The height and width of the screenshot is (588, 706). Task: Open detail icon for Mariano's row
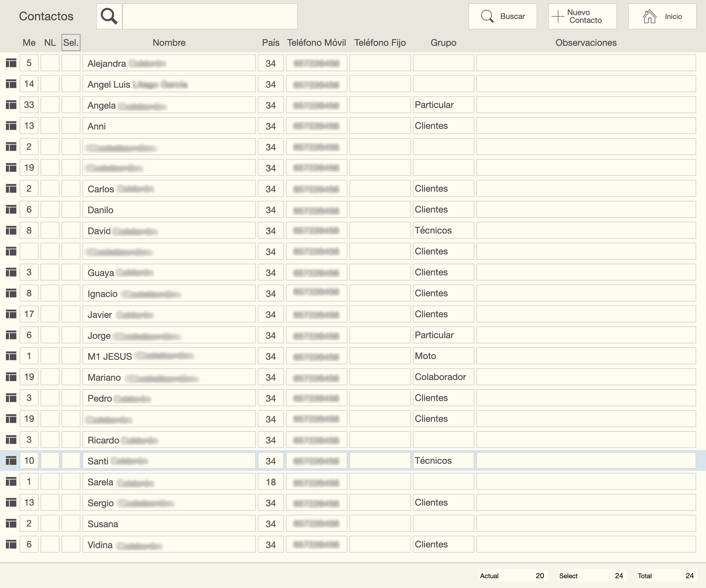click(11, 377)
